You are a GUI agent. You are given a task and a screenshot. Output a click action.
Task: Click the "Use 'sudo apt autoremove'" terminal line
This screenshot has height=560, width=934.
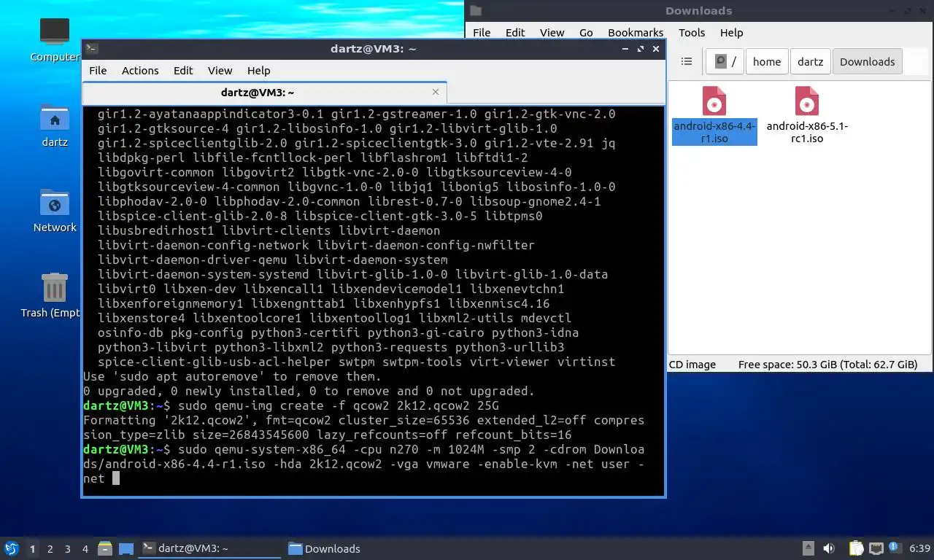(232, 376)
